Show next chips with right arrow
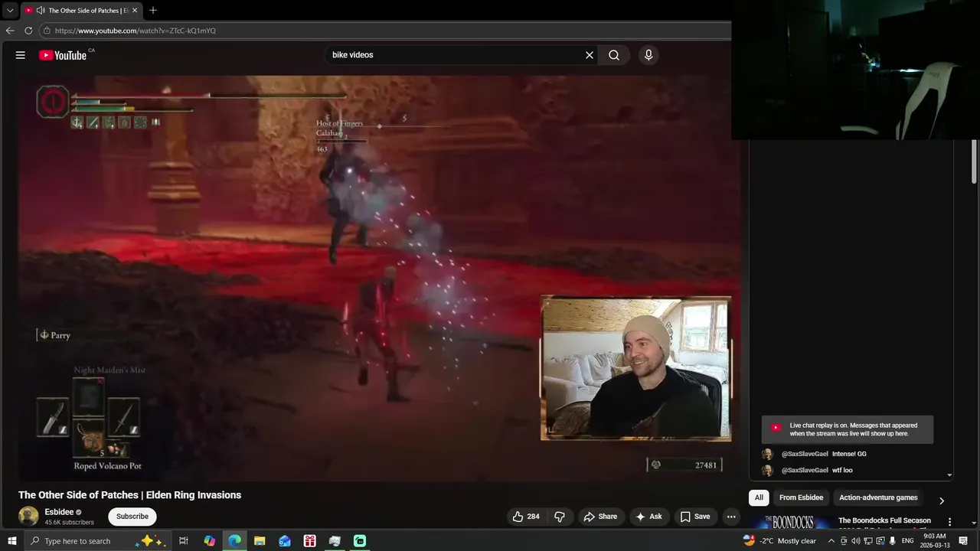980x551 pixels. pyautogui.click(x=942, y=500)
